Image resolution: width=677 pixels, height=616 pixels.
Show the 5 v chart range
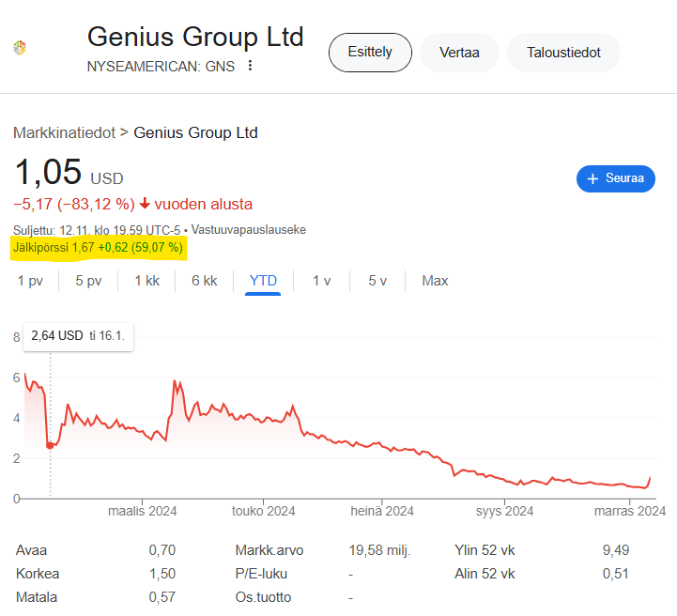(x=377, y=281)
